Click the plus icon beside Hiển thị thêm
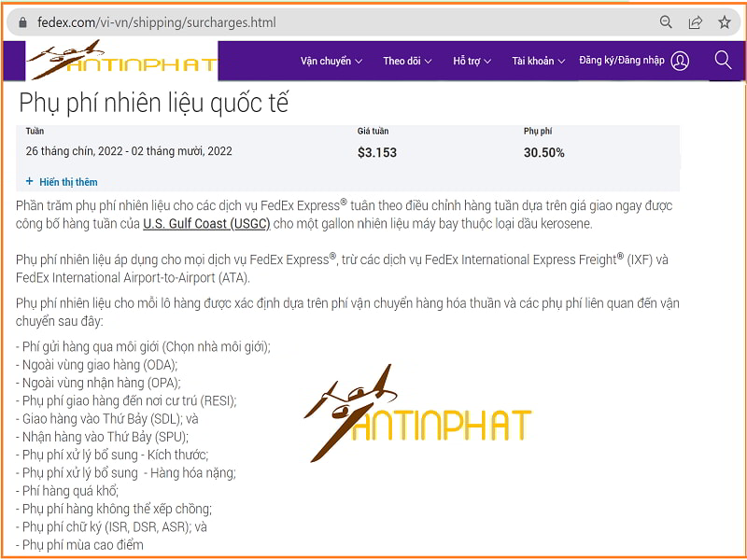Viewport: 747px width, 560px height. pyautogui.click(x=29, y=182)
